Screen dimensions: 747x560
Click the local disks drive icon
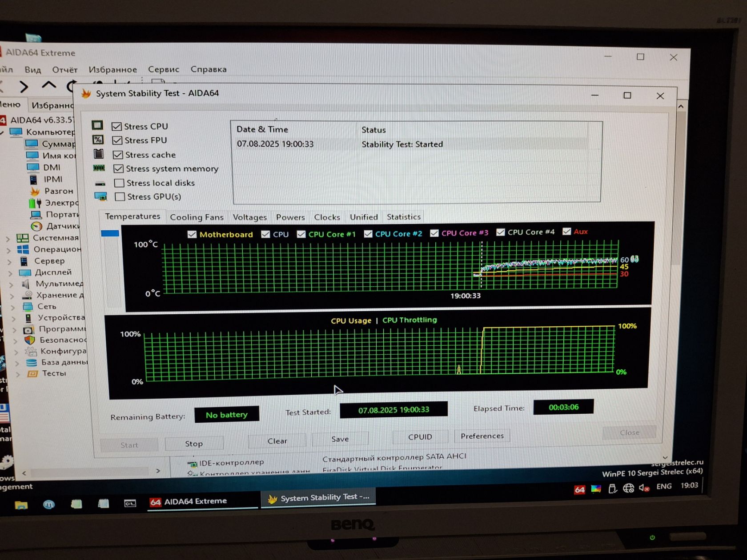(x=100, y=183)
